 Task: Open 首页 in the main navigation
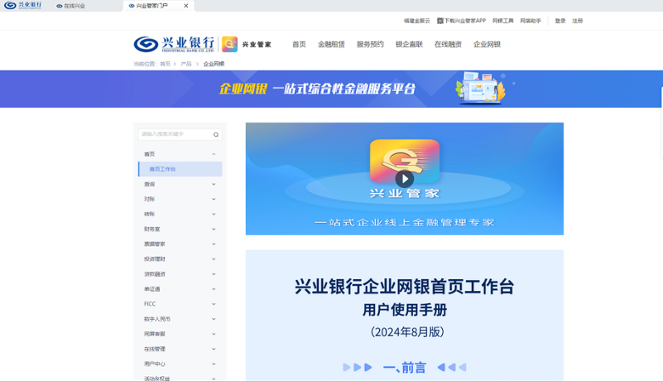pyautogui.click(x=299, y=44)
